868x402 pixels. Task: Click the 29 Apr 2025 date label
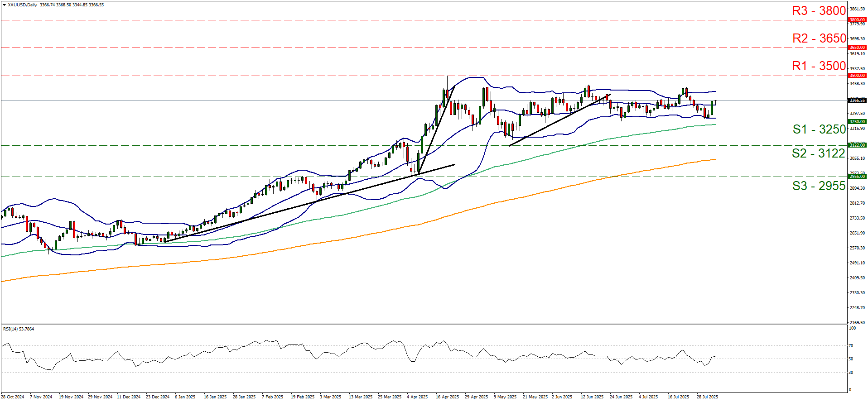click(477, 397)
